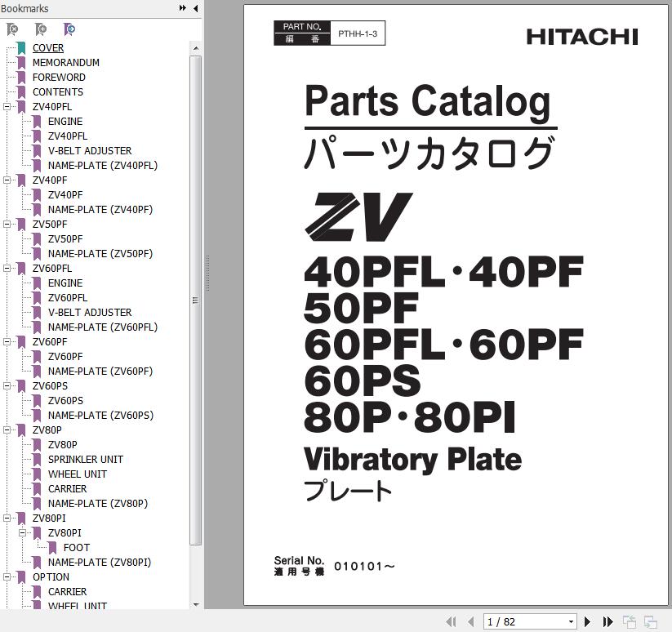Click the add new bookmark icon
Viewport: 672px width, 632px height.
tap(41, 29)
